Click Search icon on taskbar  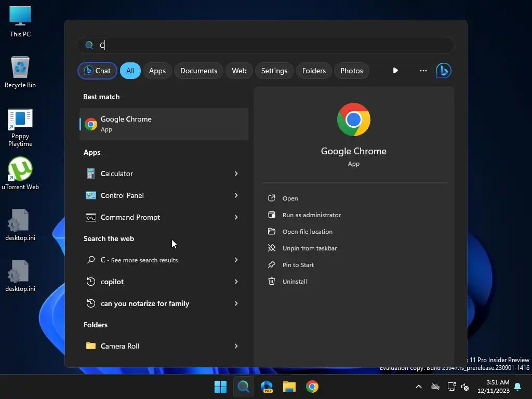click(x=243, y=387)
